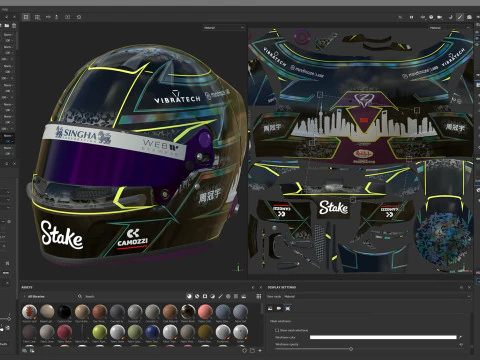Open the camera tab icon in Display Settings

click(279, 308)
